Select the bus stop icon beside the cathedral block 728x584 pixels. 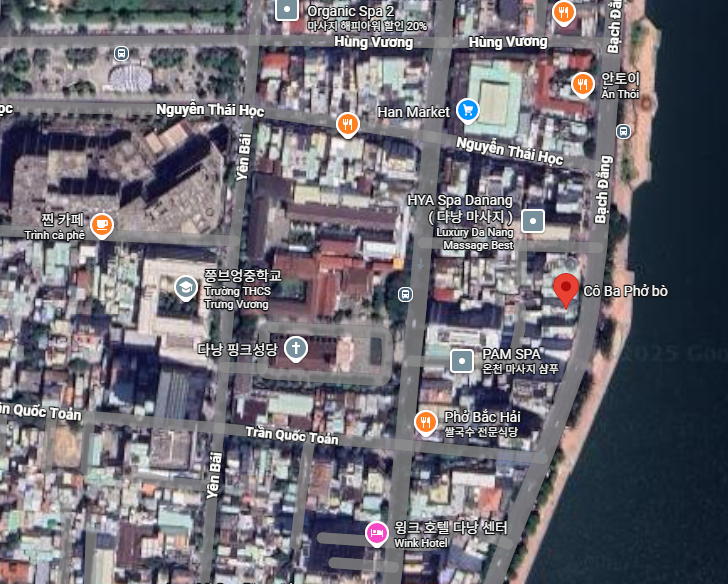coord(405,294)
